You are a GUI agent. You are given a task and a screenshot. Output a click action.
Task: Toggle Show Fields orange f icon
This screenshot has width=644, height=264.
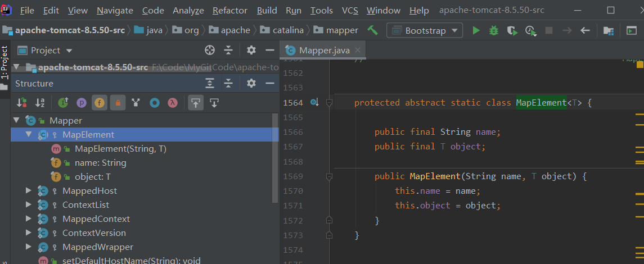coord(100,102)
